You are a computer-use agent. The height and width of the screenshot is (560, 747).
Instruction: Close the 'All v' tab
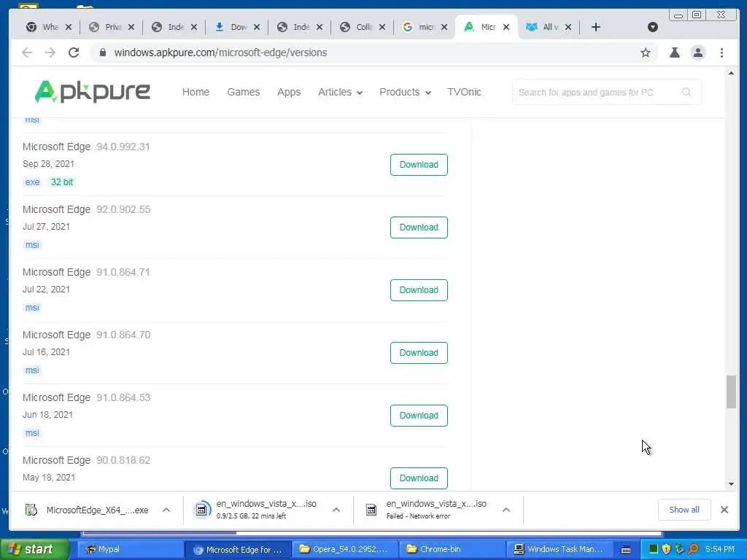pyautogui.click(x=568, y=27)
